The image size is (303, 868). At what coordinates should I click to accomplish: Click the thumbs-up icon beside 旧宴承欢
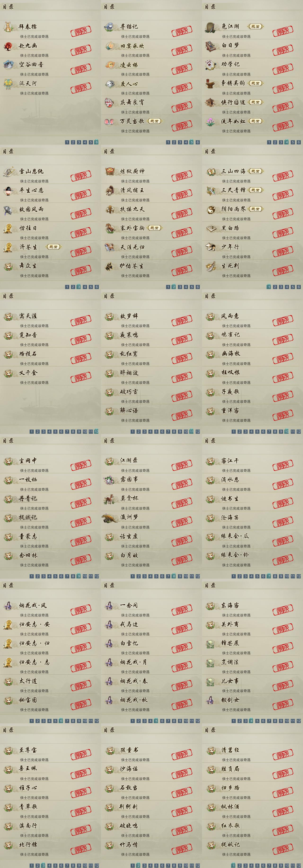110,45
